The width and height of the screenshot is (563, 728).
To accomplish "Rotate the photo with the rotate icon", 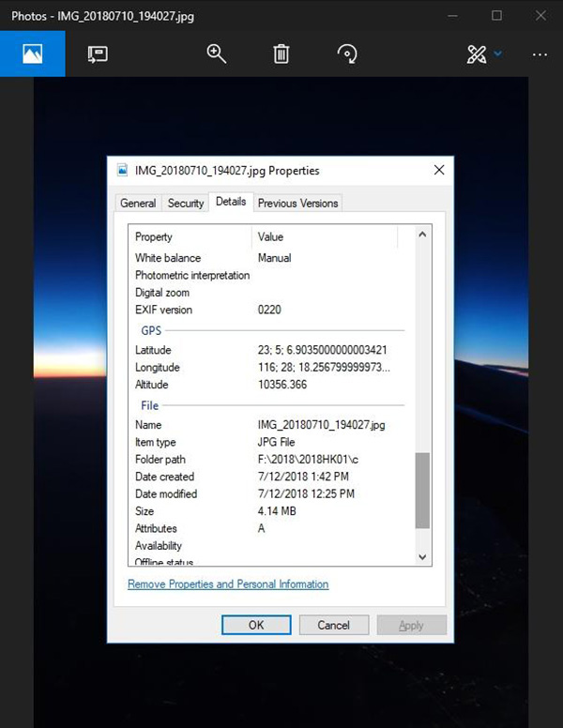I will 347,53.
